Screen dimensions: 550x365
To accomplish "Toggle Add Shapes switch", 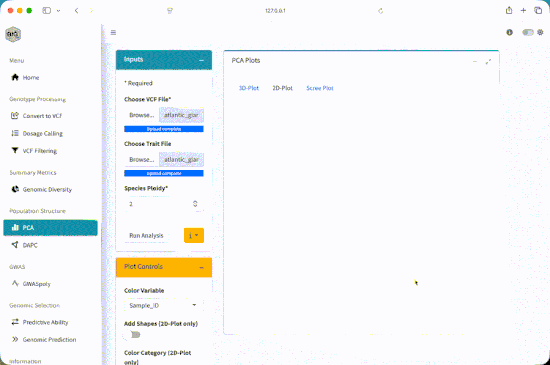I will tap(133, 335).
